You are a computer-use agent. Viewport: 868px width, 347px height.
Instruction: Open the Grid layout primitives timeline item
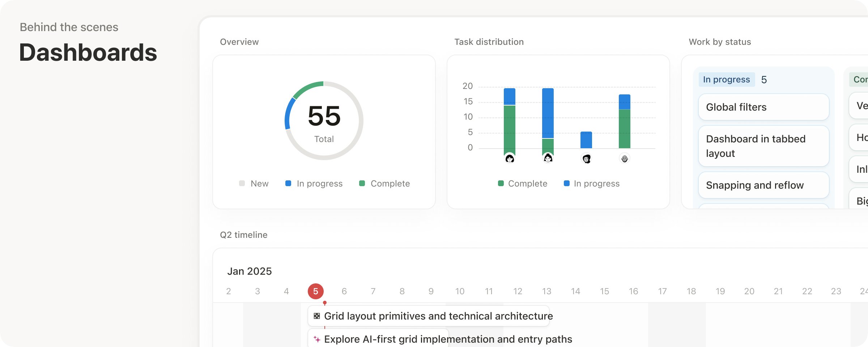coord(429,316)
